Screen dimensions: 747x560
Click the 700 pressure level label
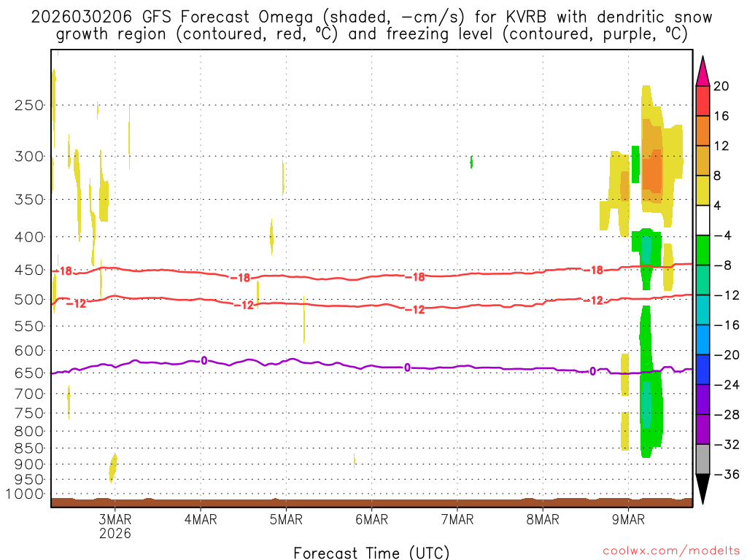[29, 394]
